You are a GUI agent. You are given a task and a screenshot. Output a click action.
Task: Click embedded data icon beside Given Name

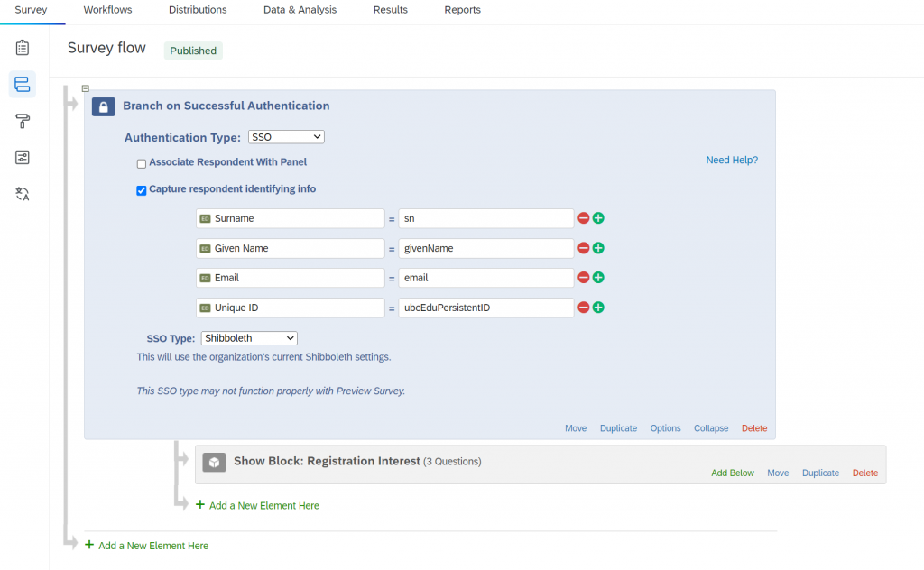[x=205, y=249]
